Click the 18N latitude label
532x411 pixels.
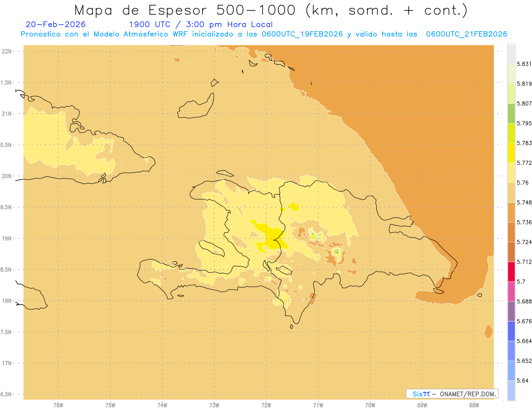7,301
